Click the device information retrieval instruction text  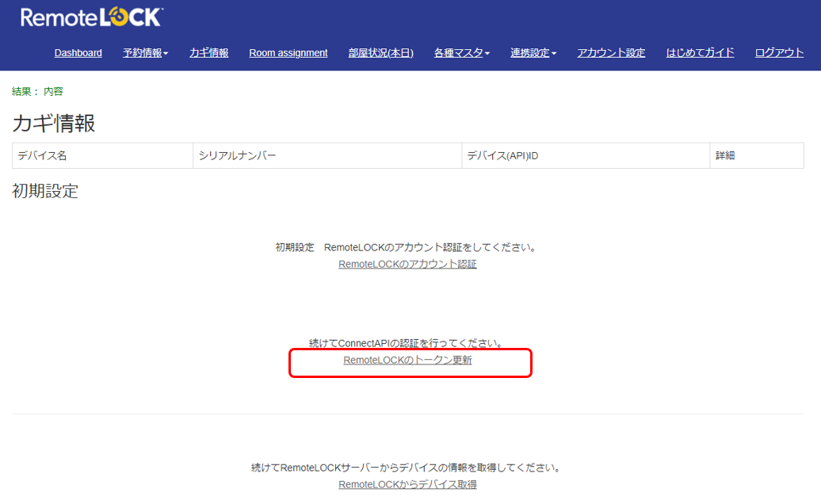click(407, 468)
